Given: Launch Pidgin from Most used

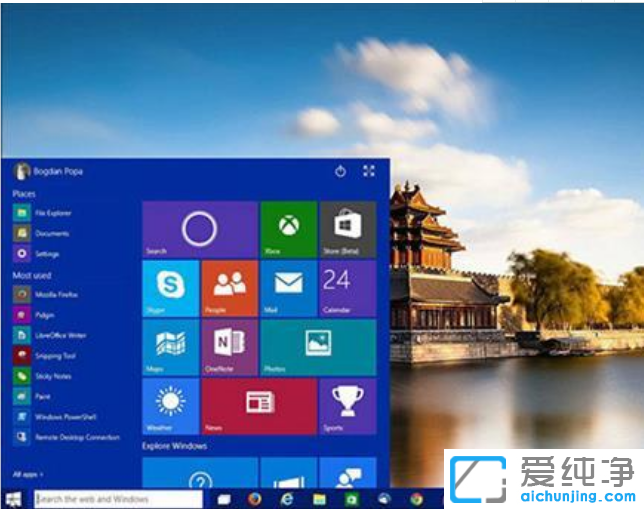Looking at the screenshot, I should click(34, 315).
